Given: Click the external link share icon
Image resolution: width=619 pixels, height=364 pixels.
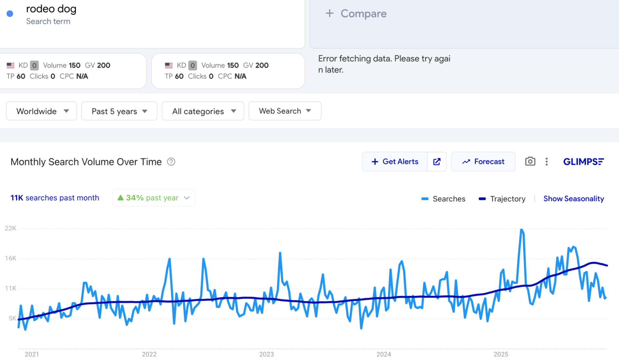Looking at the screenshot, I should [x=437, y=162].
